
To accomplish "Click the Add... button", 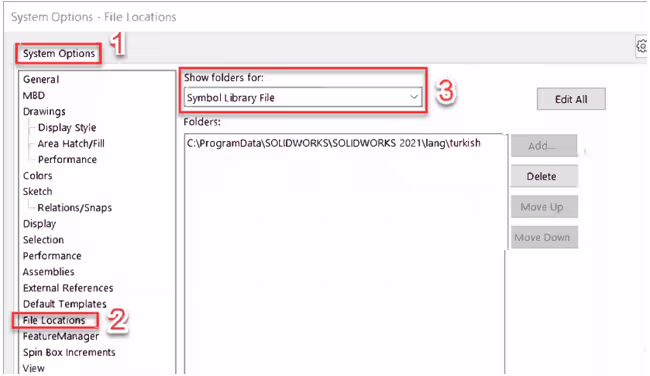I will pyautogui.click(x=543, y=146).
